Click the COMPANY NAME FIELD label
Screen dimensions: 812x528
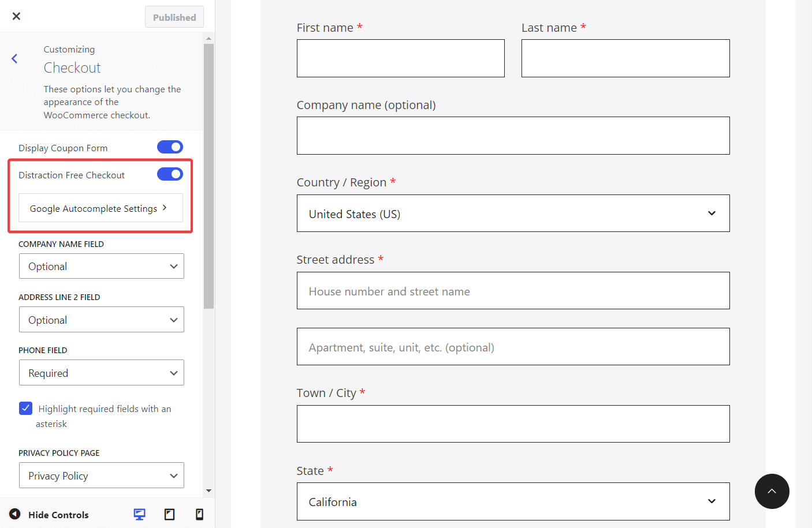[61, 244]
